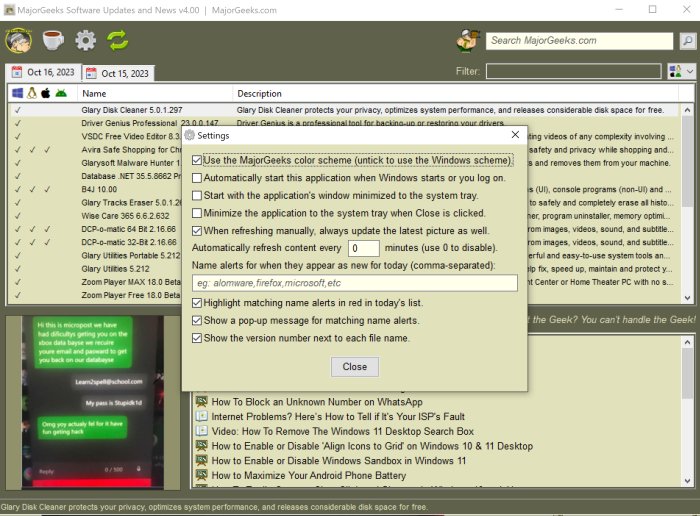Click the name alerts comma-separated input box
The height and width of the screenshot is (516, 700).
point(355,283)
